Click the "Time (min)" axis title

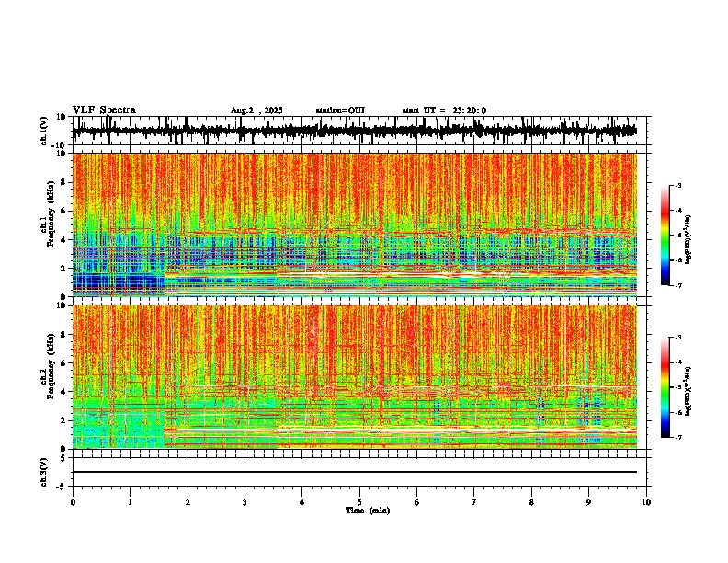click(x=368, y=511)
